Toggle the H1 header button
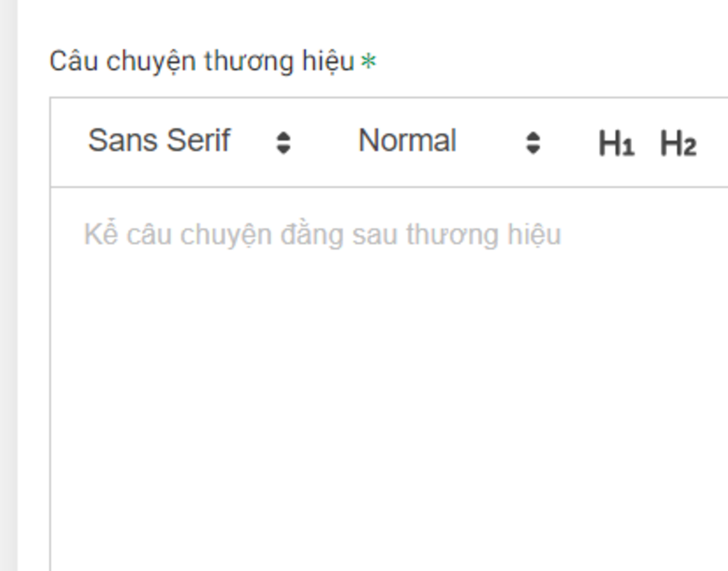The height and width of the screenshot is (571, 728). (616, 144)
